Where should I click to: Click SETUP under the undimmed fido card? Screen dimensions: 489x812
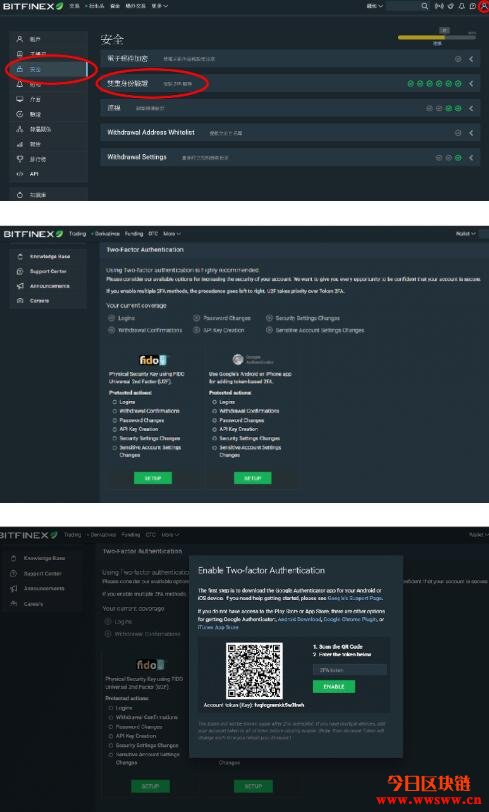[x=153, y=478]
